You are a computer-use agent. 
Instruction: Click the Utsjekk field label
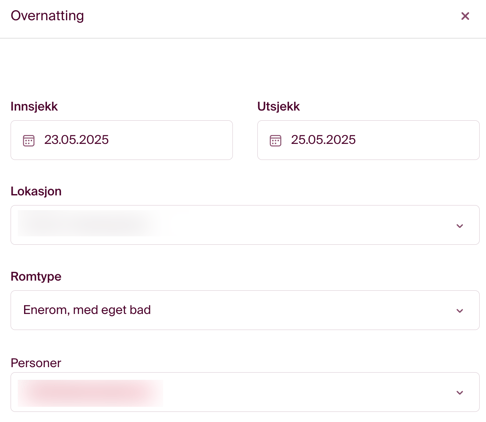(x=278, y=107)
